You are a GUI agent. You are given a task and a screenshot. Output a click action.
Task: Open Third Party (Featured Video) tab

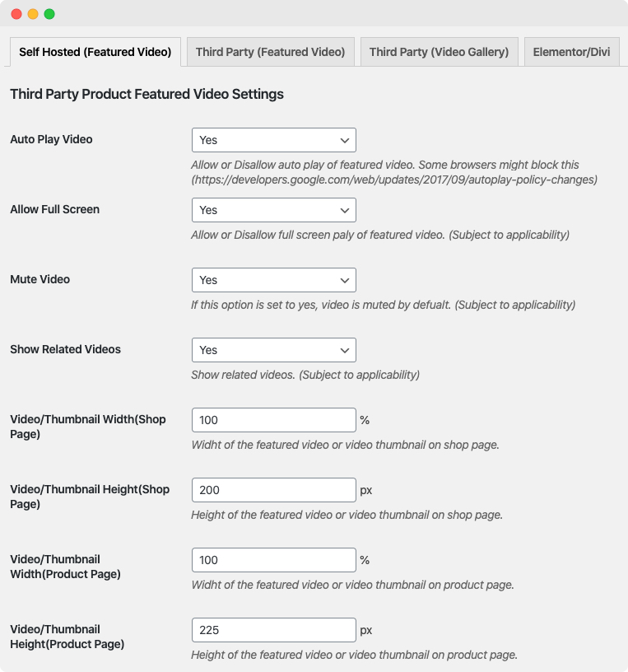click(x=270, y=52)
